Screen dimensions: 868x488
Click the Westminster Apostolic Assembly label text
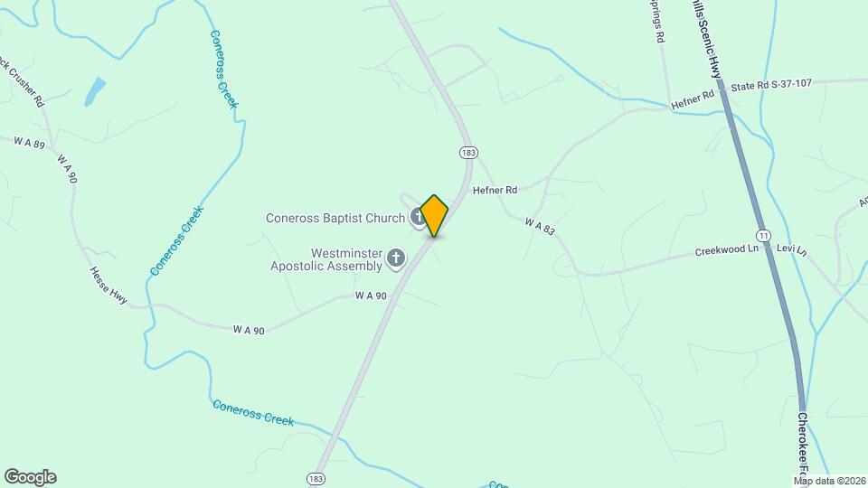point(326,259)
